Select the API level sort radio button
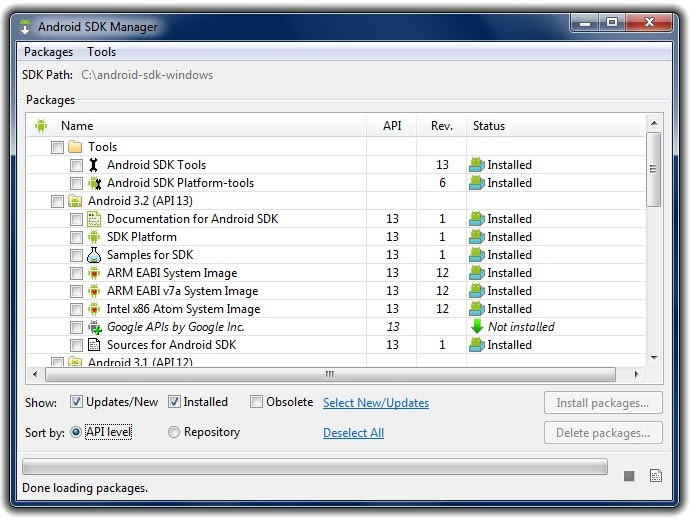Screen dimensions: 690x520 tap(76, 432)
